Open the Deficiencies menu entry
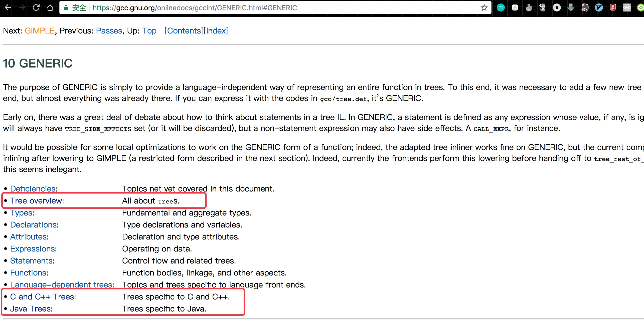 click(x=33, y=189)
